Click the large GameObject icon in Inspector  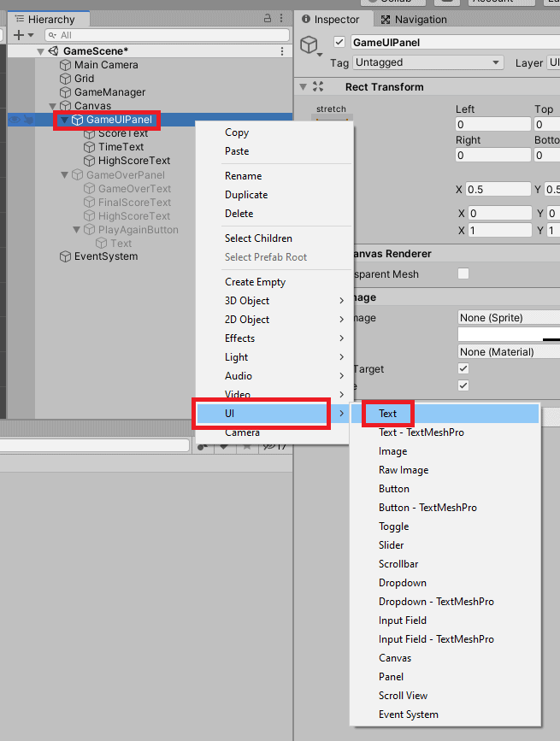pos(309,45)
